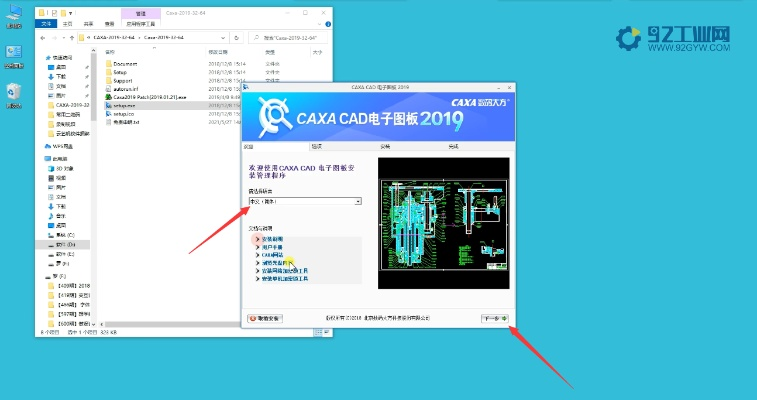Select the Document folder in Explorer

(125, 64)
